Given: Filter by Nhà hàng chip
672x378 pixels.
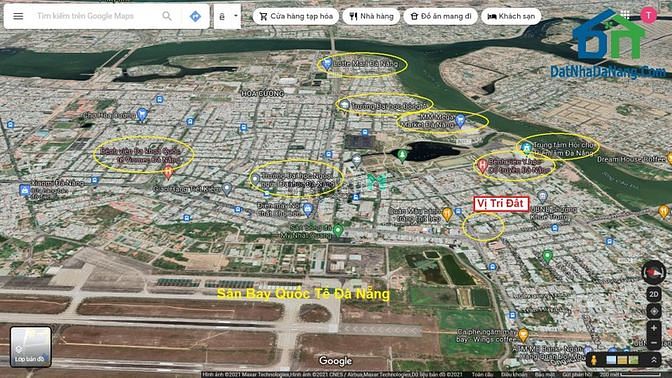Looking at the screenshot, I should [371, 16].
